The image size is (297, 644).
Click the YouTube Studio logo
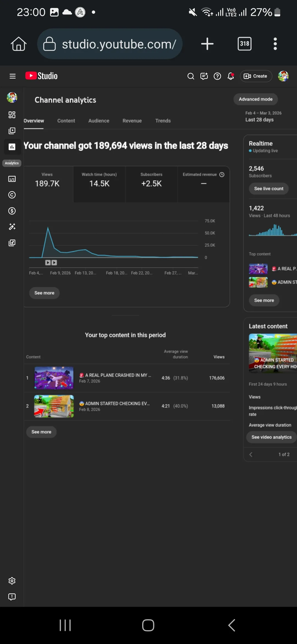point(42,76)
